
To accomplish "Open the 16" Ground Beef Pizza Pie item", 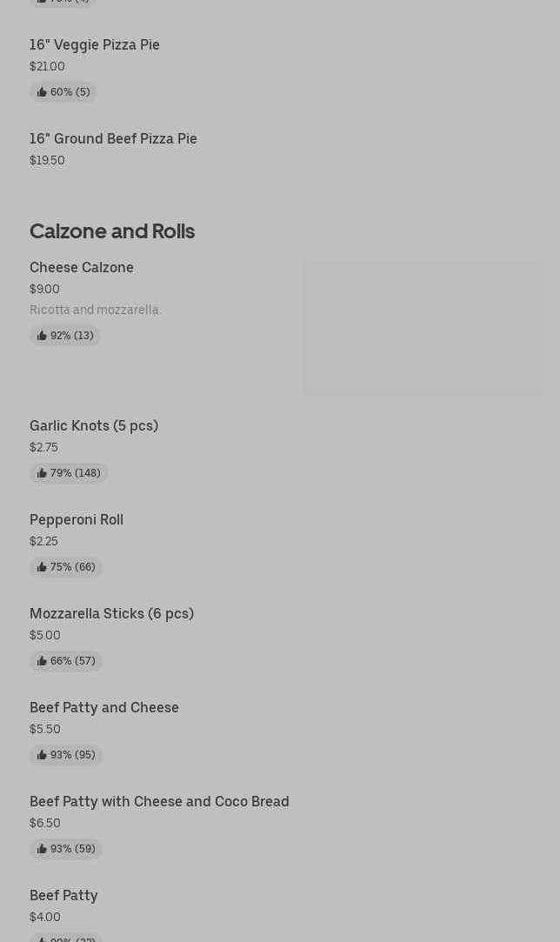I will tap(113, 138).
